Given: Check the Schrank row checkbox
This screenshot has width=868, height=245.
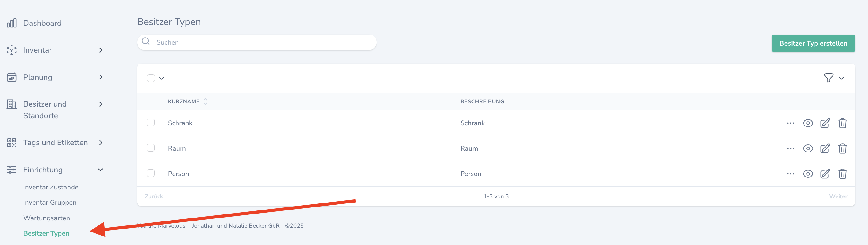Looking at the screenshot, I should click(151, 122).
